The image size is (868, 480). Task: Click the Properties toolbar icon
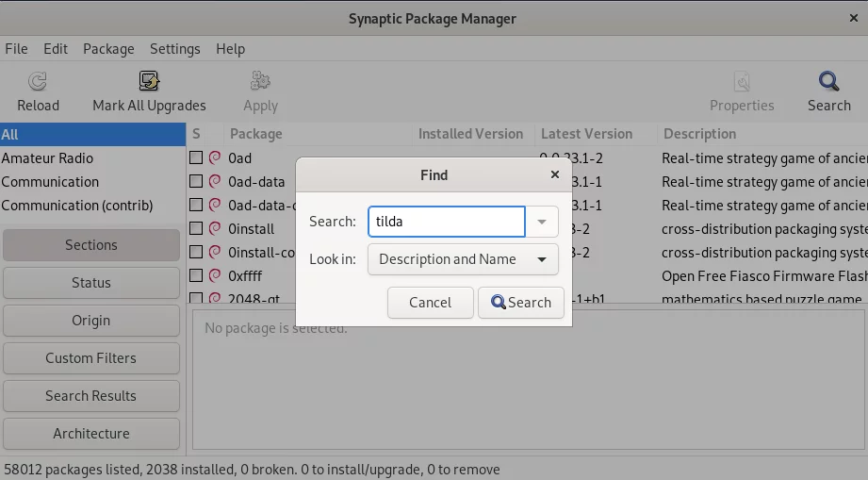[x=742, y=82]
